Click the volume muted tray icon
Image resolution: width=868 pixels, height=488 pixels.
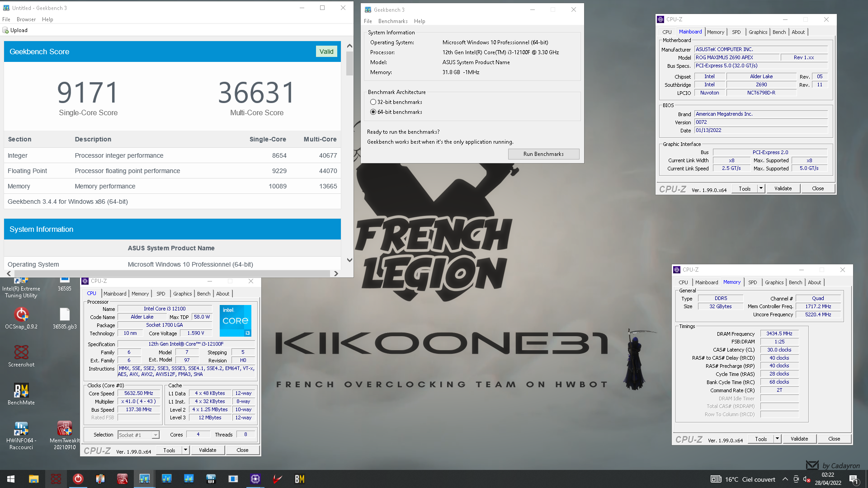tap(807, 479)
